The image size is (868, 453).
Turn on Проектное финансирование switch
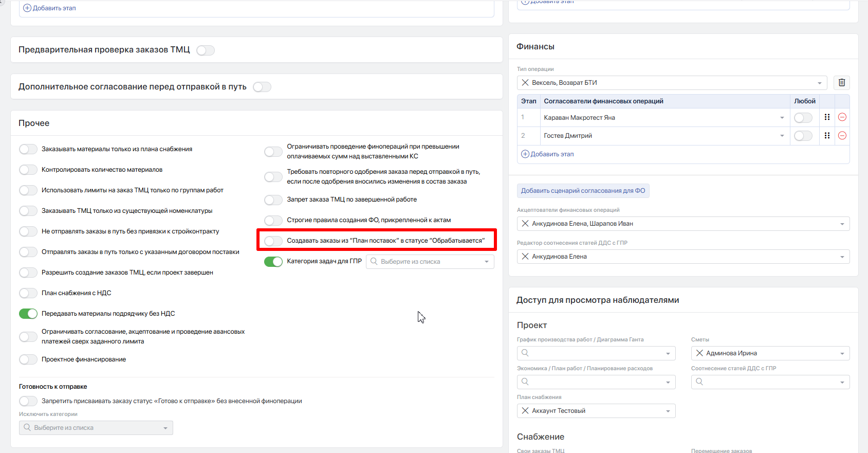[28, 359]
